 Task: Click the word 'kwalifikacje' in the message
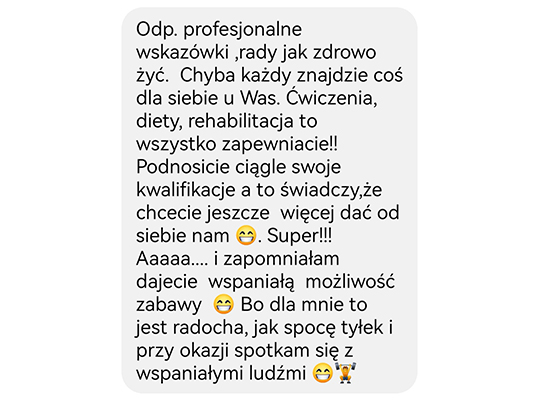click(186, 190)
